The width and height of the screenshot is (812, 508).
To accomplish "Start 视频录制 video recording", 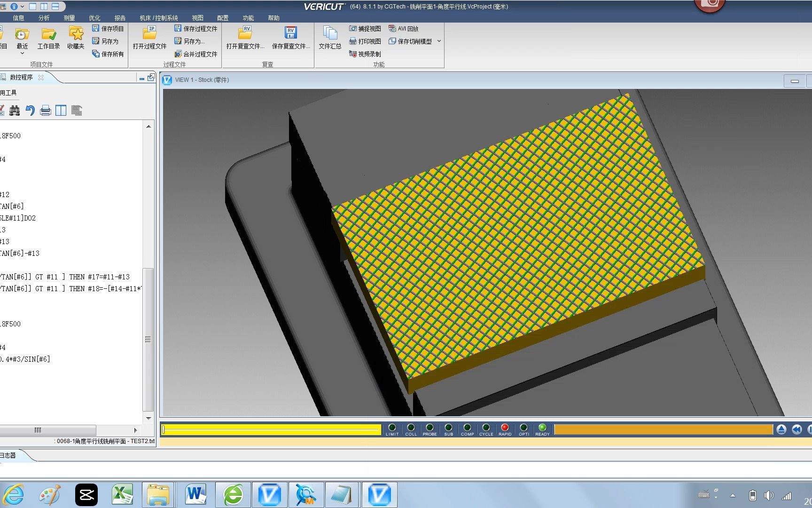I will click(365, 54).
